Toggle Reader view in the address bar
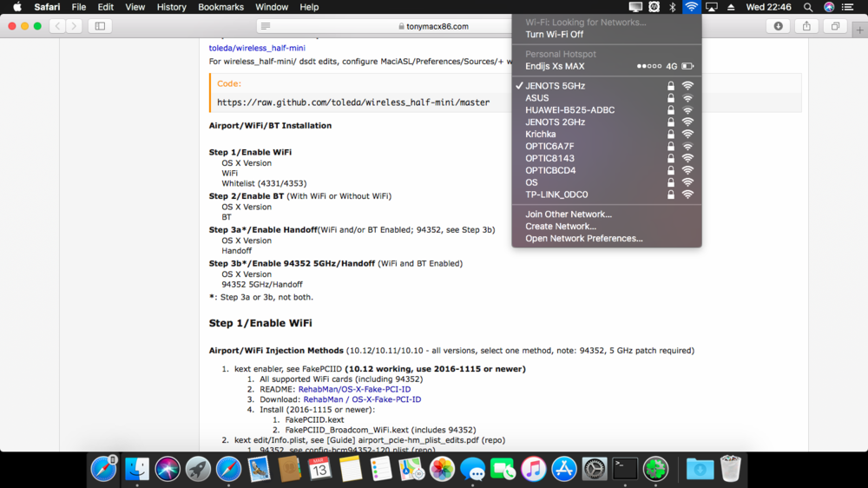Screen dimensions: 868x488 tap(266, 26)
